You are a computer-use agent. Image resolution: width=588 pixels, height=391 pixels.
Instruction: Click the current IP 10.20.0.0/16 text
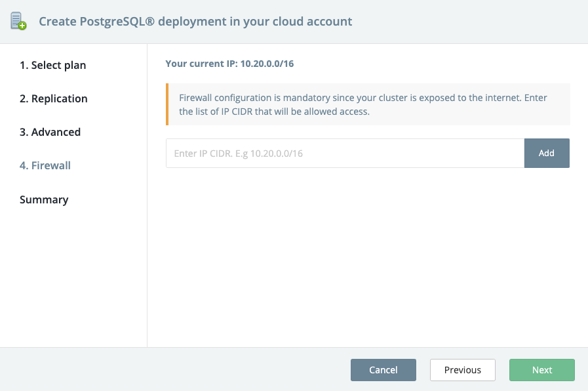point(229,64)
